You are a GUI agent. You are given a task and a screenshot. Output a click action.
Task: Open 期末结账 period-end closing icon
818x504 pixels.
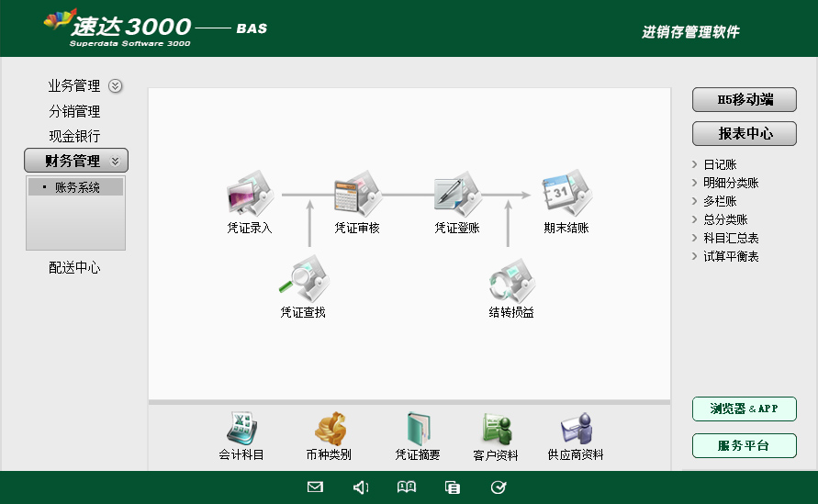click(x=566, y=195)
